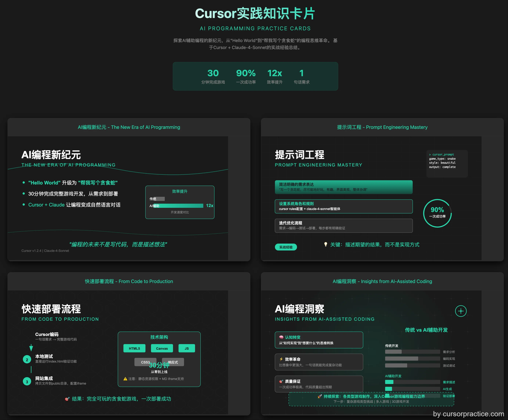Viewport: 508px width, 420px height.
Task: Click the 90% 一次成功率 circular progress ring
Action: tap(437, 213)
